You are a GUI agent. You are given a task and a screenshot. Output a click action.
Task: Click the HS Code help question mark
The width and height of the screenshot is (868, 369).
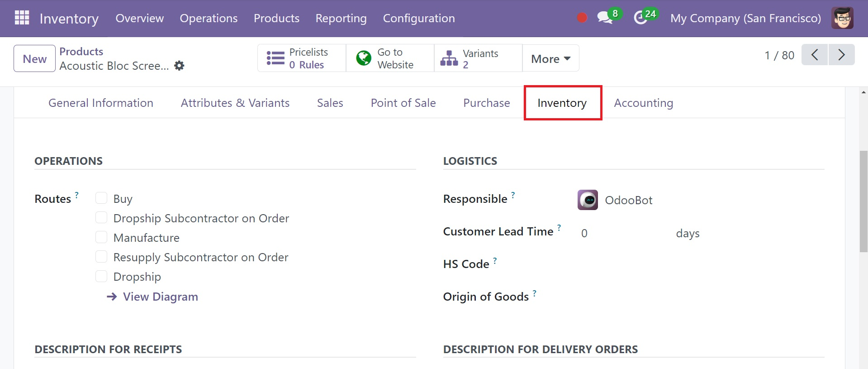coord(495,260)
